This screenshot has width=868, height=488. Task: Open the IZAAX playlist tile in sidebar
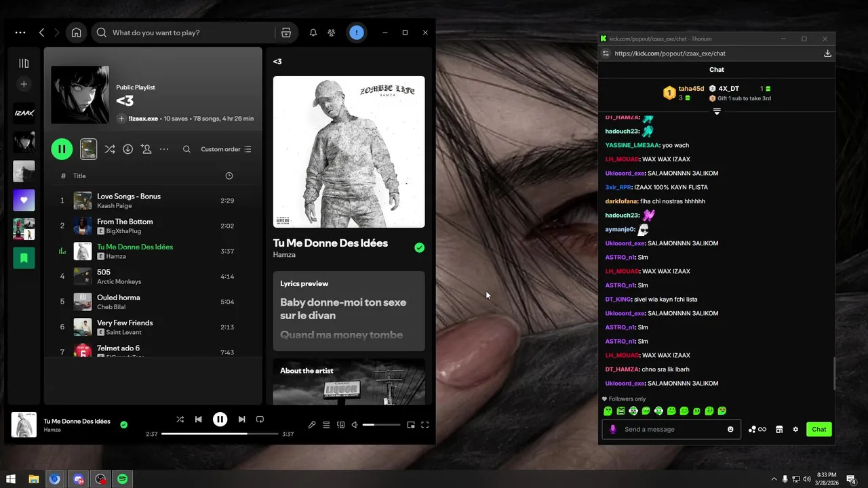[24, 113]
